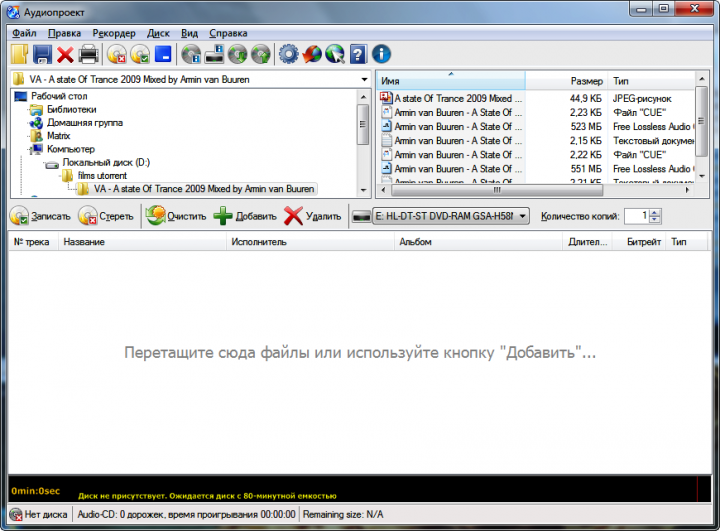The width and height of the screenshot is (720, 531).
Task: Open the folder path dropdown at top
Action: click(x=362, y=79)
